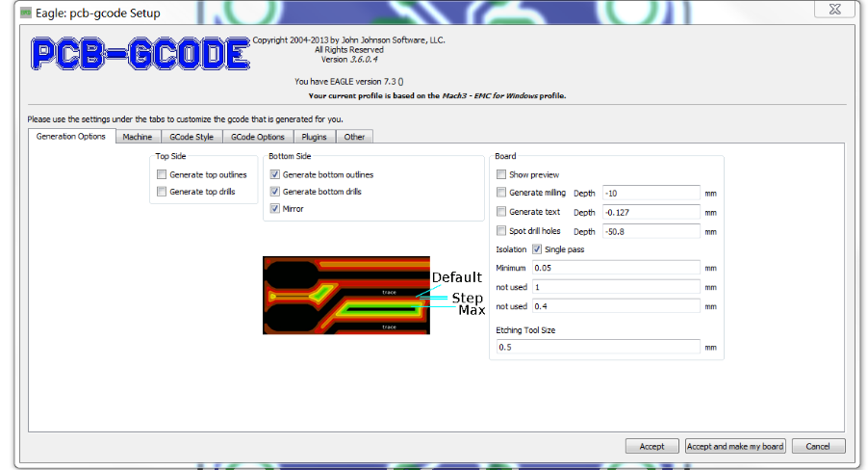Click Etching Tool Size field showing 0.5

(x=598, y=347)
